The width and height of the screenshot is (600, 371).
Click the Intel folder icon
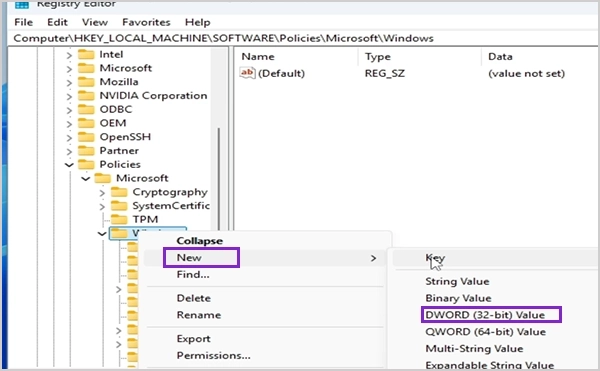86,54
